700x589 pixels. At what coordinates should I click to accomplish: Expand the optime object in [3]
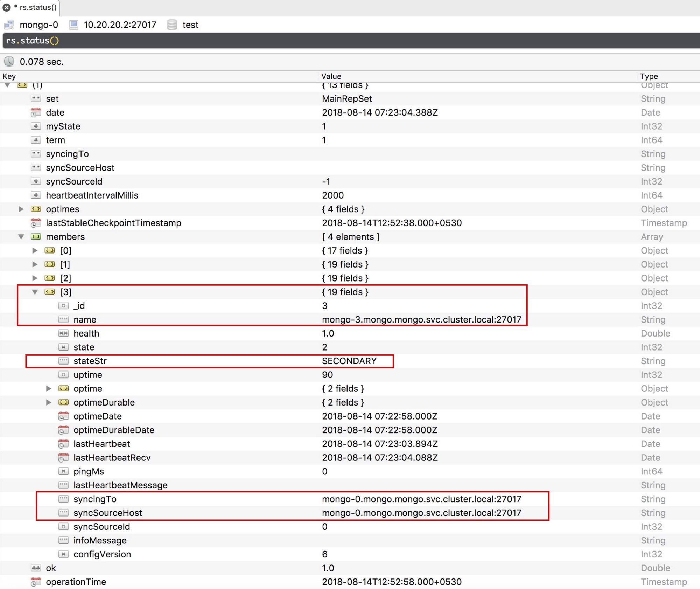(49, 389)
